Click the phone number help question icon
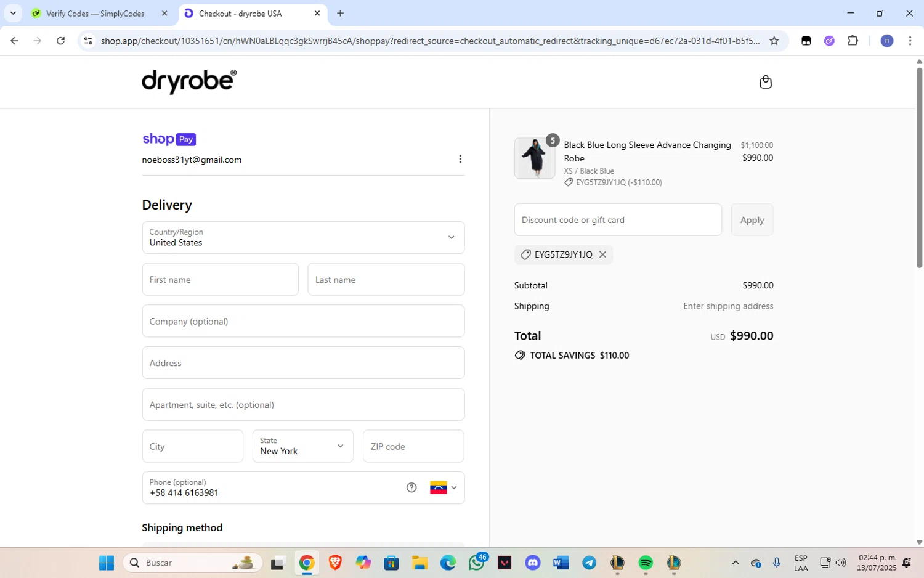Screen dimensions: 924x578 (x=411, y=487)
